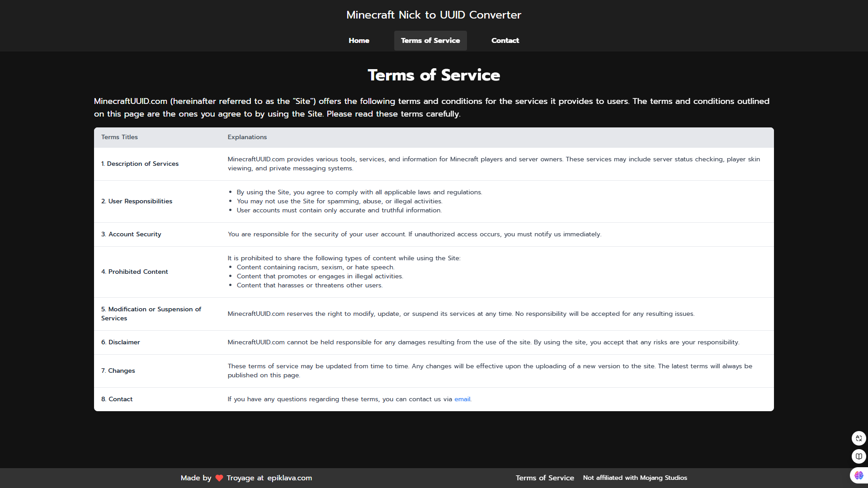868x488 pixels.
Task: Click the Terms of Service page heading
Action: click(434, 75)
